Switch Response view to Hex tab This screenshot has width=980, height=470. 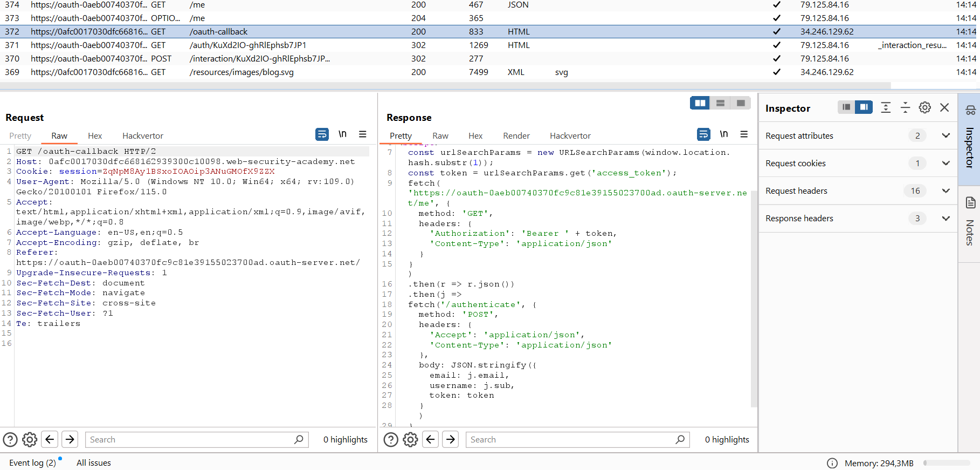[x=475, y=136]
